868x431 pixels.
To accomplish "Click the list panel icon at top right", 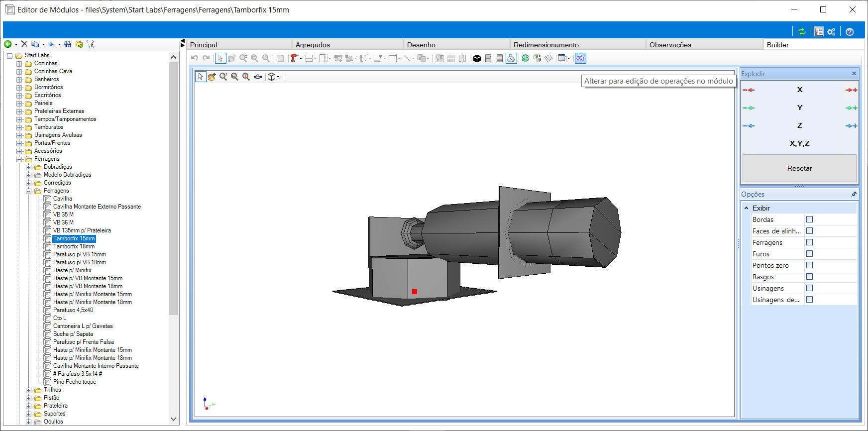I will pyautogui.click(x=819, y=31).
